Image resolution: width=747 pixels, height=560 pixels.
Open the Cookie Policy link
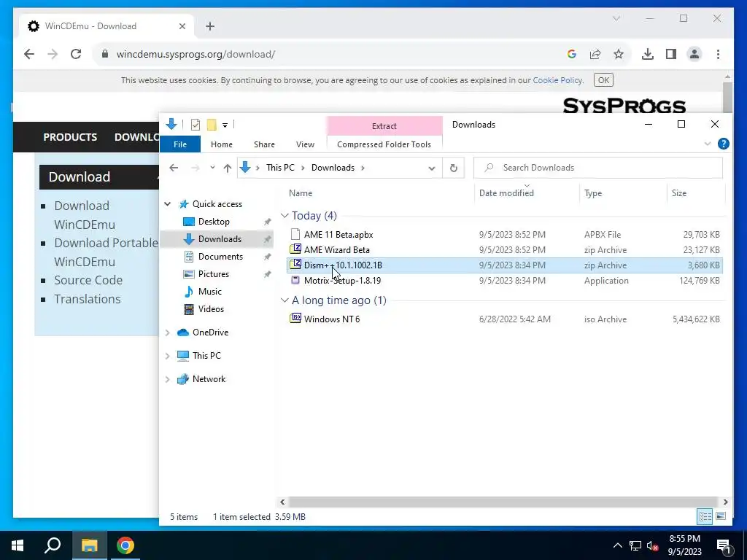pyautogui.click(x=557, y=80)
